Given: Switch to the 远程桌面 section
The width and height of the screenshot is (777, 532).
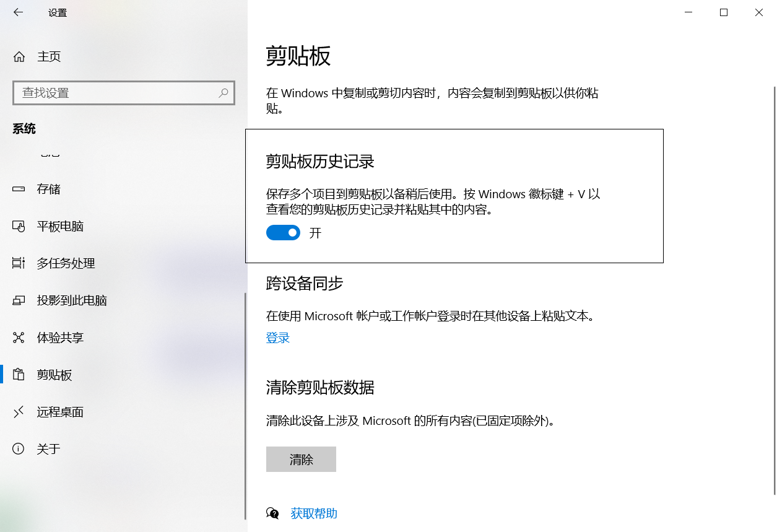Looking at the screenshot, I should tap(61, 412).
